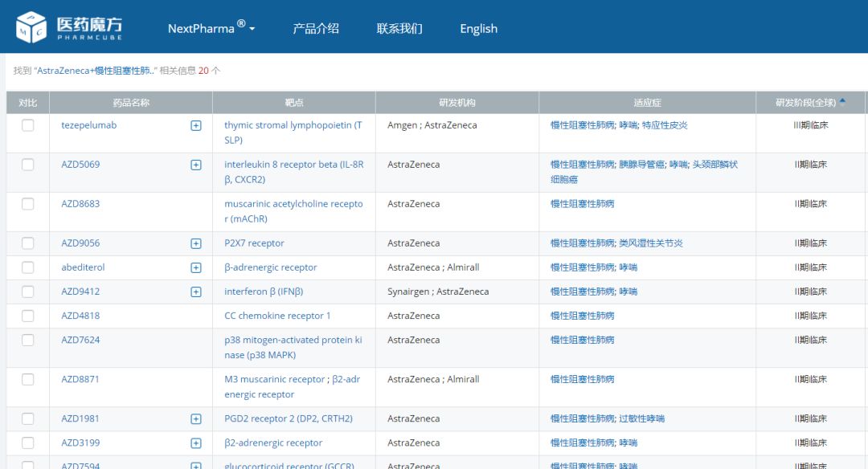Sort by 研发阶段(全球) arrow icon
868x469 pixels.
pos(842,100)
